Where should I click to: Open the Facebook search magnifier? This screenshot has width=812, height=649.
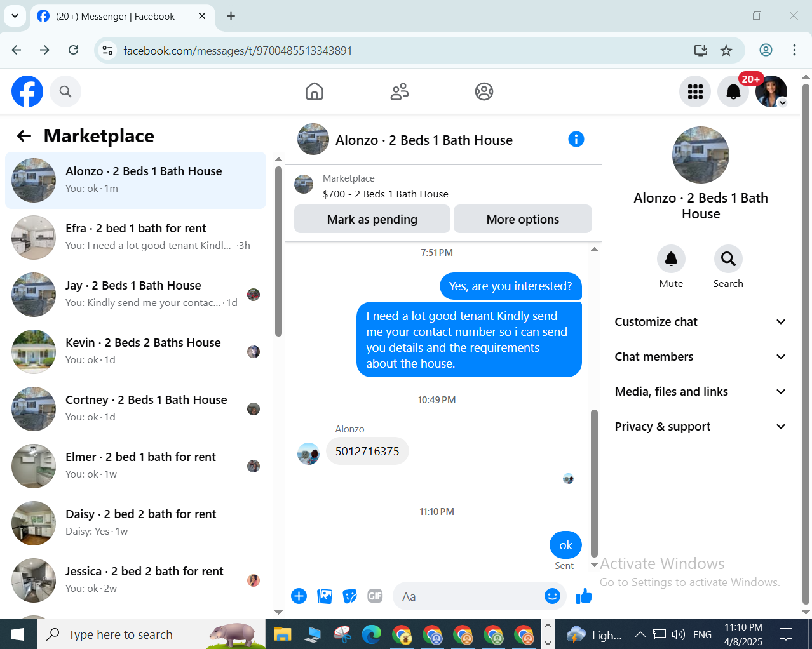pyautogui.click(x=65, y=91)
